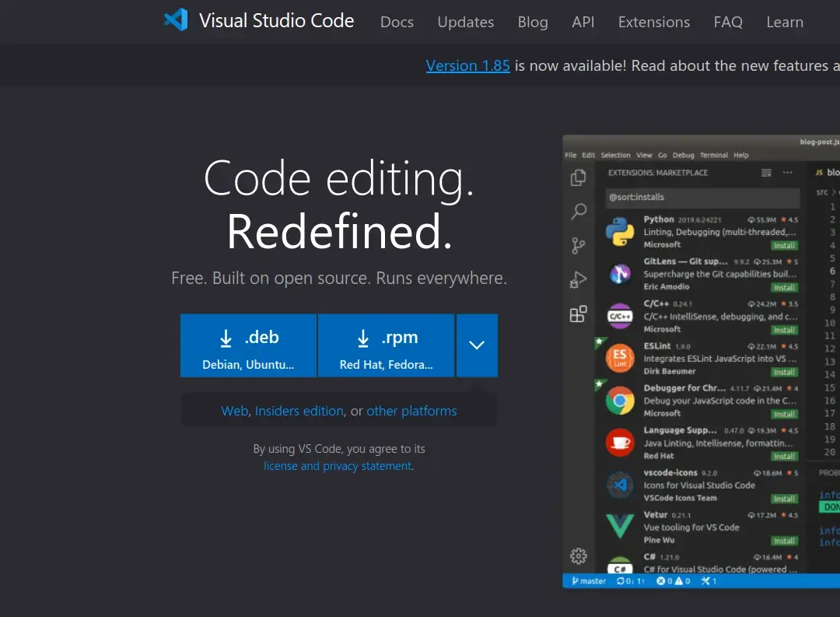
Task: Click the Run and Debug icon
Action: [x=578, y=280]
